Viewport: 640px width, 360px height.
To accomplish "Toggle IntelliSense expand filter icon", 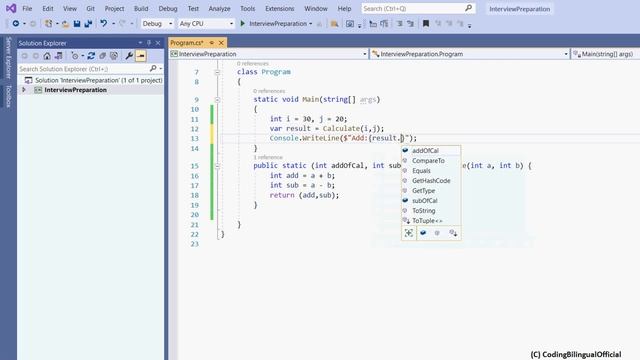I will coord(409,233).
